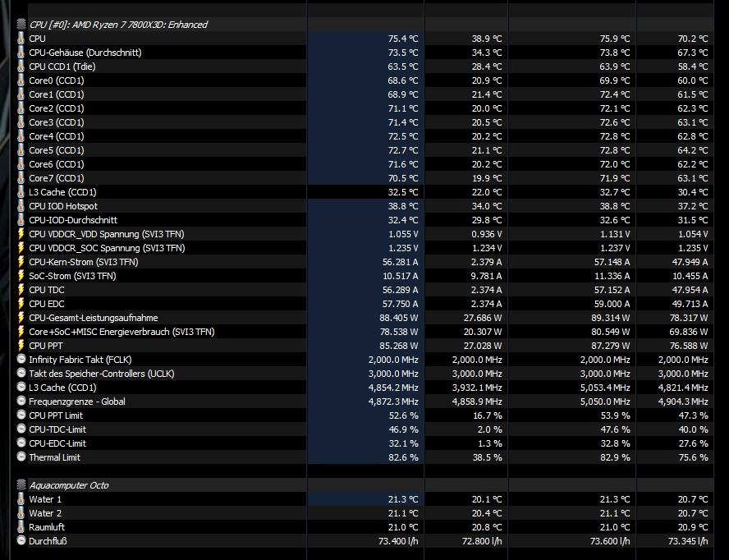Click the thermometer icon next to CPU row
This screenshot has width=729, height=560.
[21, 38]
